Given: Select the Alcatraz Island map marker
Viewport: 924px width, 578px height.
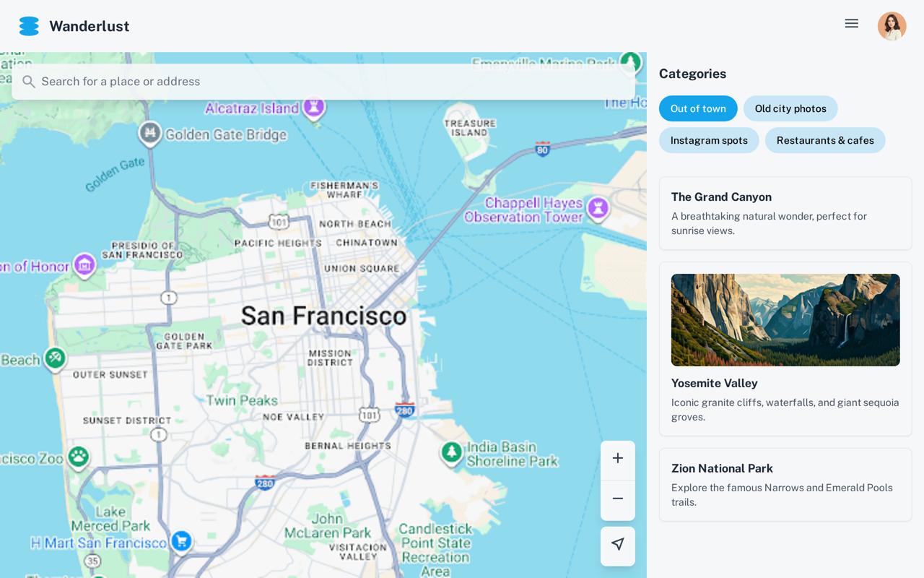Looking at the screenshot, I should [x=314, y=108].
